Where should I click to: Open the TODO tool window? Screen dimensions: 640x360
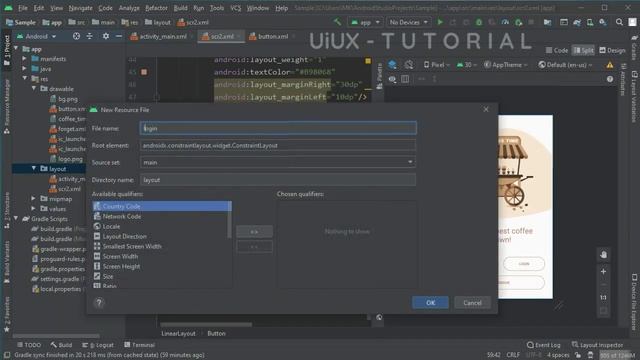pyautogui.click(x=29, y=345)
